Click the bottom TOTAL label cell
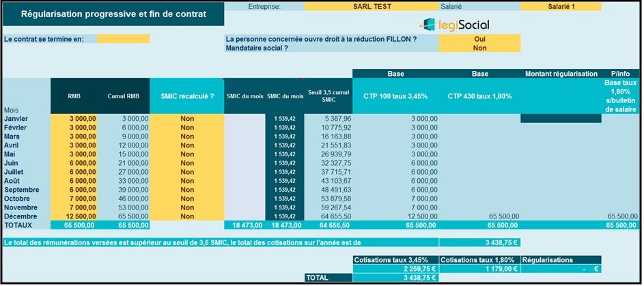The width and height of the screenshot is (644, 286). (328, 278)
